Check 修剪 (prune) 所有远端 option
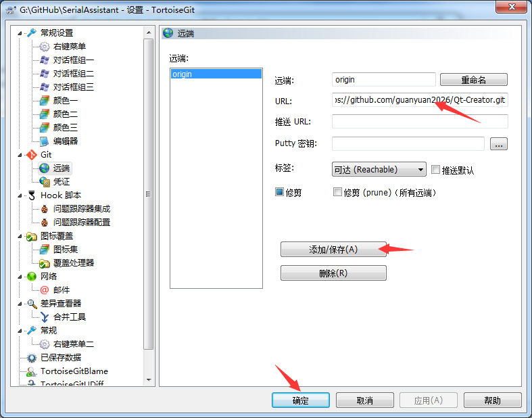This screenshot has height=418, width=532. coord(337,192)
